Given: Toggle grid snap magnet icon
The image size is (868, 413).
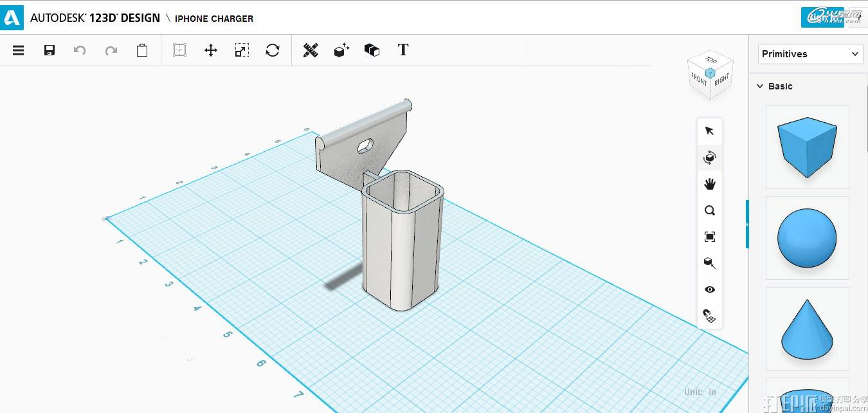Looking at the screenshot, I should [710, 316].
